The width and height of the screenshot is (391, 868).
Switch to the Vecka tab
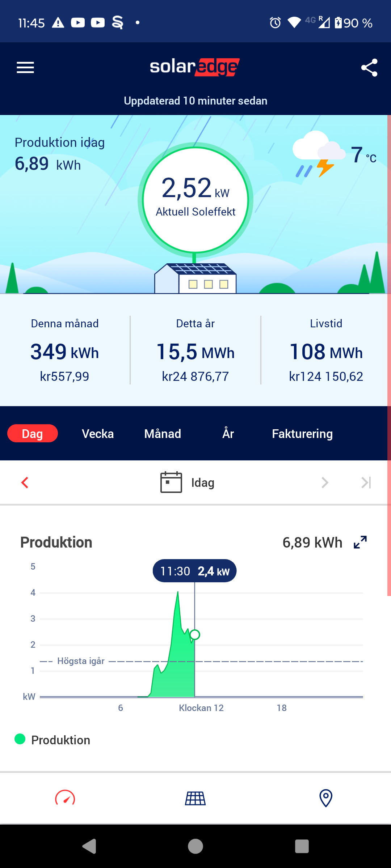98,434
